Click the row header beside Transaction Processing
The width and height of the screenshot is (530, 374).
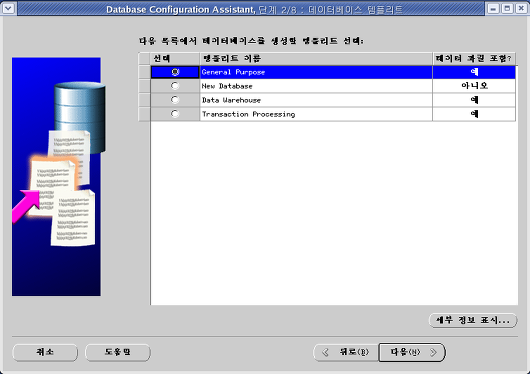[144, 114]
